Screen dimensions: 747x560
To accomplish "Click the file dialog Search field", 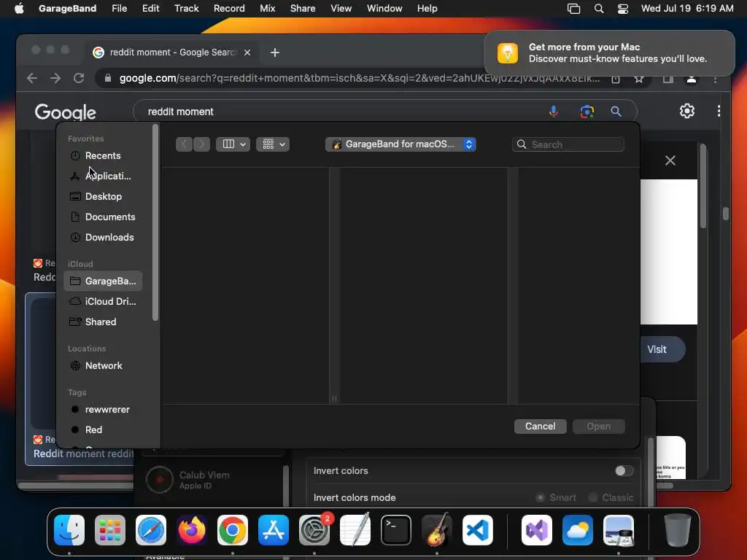I will [x=568, y=144].
